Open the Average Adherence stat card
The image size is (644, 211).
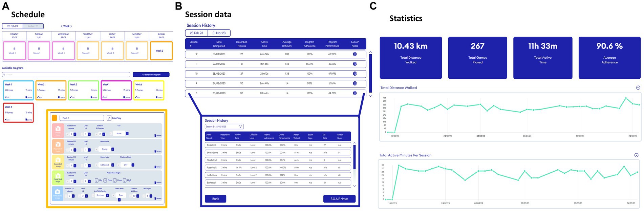609,58
